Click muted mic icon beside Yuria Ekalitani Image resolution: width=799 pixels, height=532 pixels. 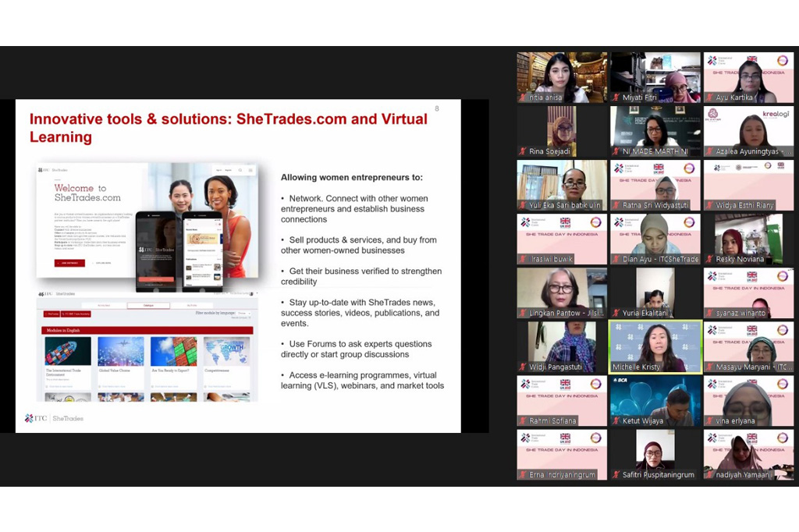coord(616,314)
